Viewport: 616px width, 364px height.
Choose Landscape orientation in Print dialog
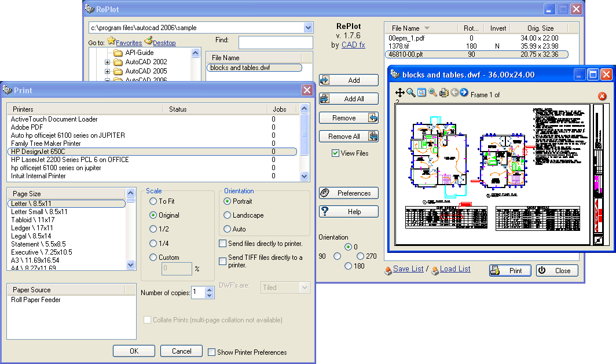pyautogui.click(x=227, y=215)
